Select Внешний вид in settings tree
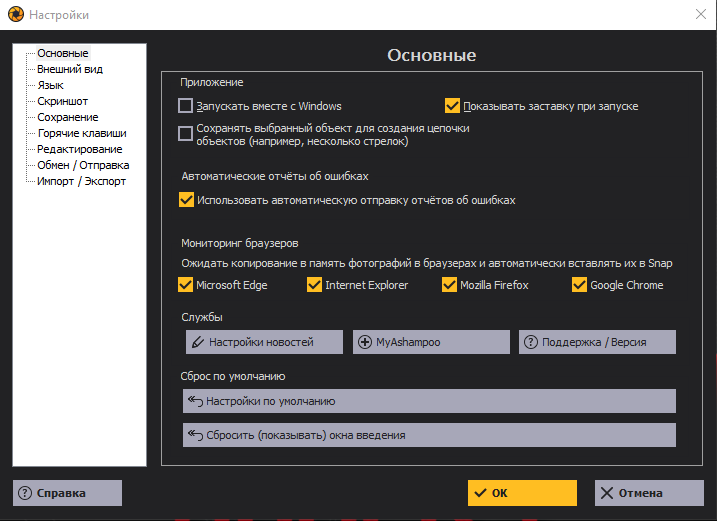The width and height of the screenshot is (717, 521). 70,69
